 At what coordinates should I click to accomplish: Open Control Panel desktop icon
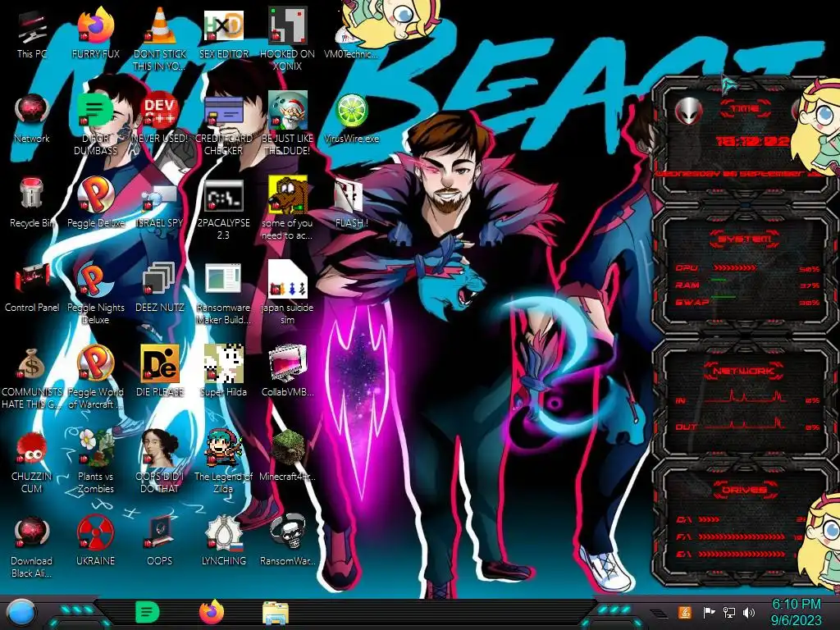(x=32, y=287)
